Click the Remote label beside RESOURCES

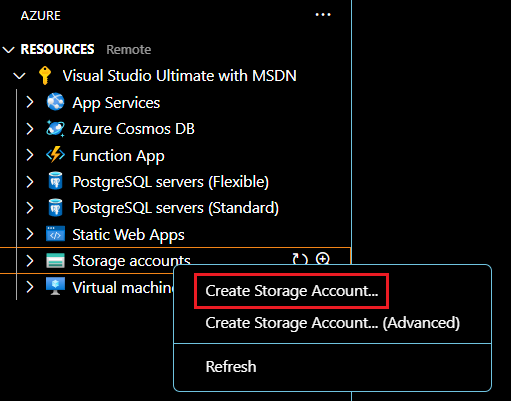(129, 50)
